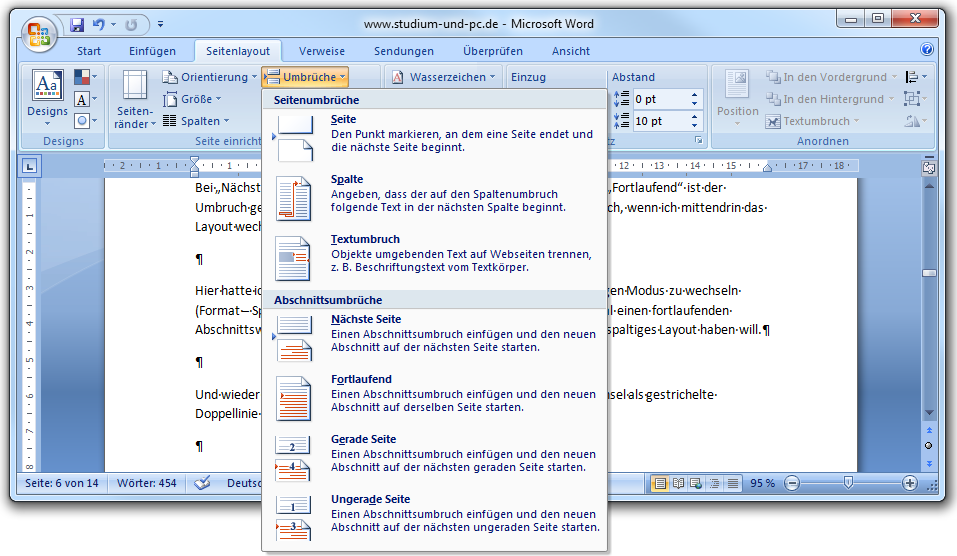Open theme fonts dropdown
957x556 pixels.
pos(85,99)
